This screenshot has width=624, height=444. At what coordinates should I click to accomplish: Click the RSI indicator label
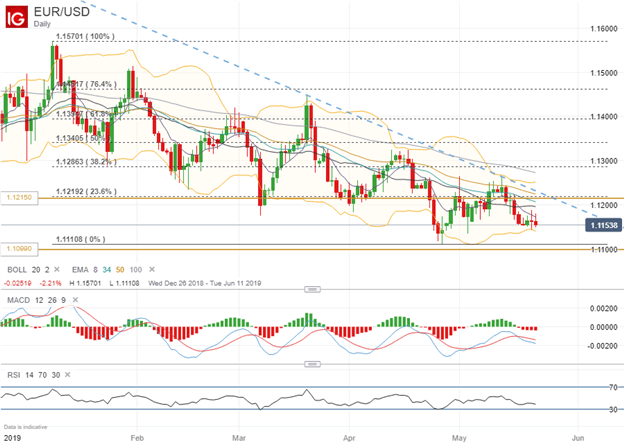click(x=14, y=375)
